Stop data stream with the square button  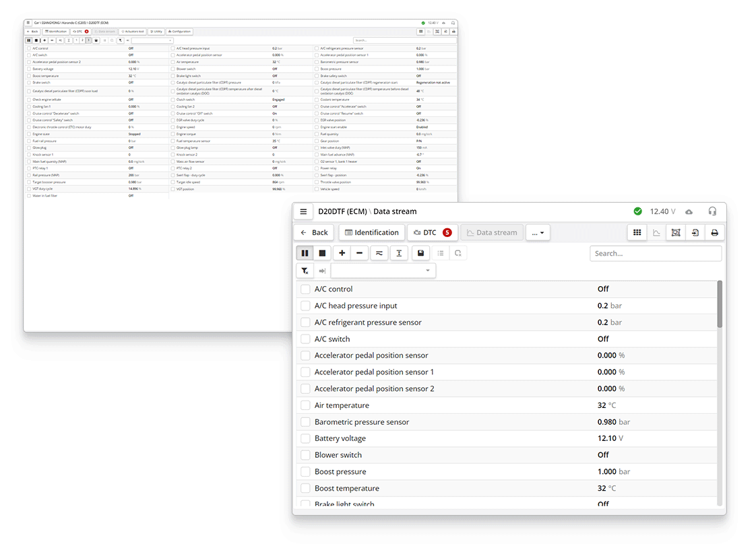[x=322, y=253]
